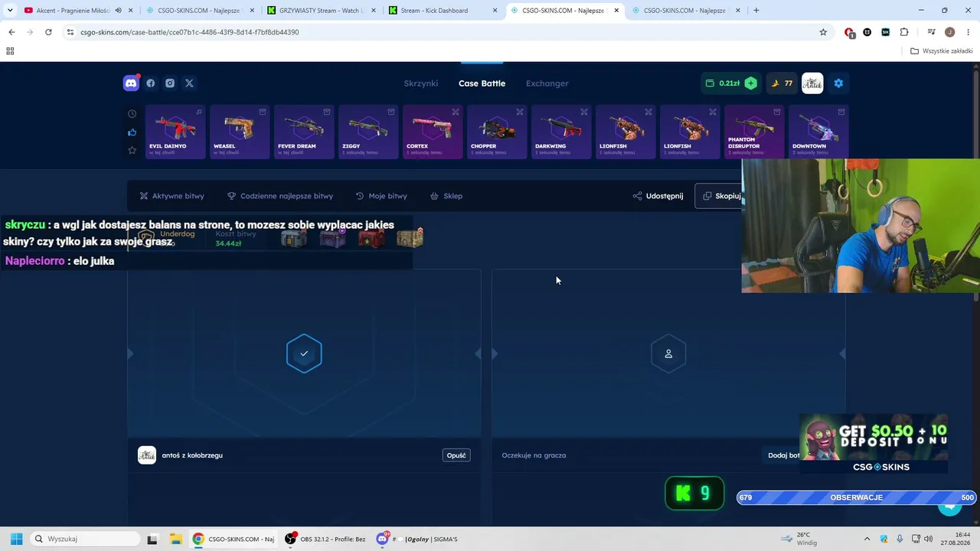980x551 pixels.
Task: Open the Skrzynki navigation tab
Action: point(421,83)
